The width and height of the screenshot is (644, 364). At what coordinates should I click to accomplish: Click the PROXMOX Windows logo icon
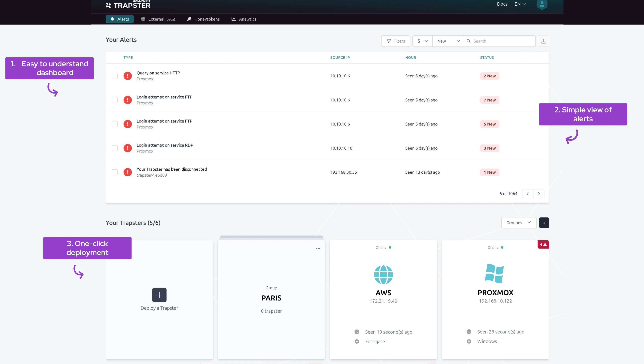tap(494, 273)
